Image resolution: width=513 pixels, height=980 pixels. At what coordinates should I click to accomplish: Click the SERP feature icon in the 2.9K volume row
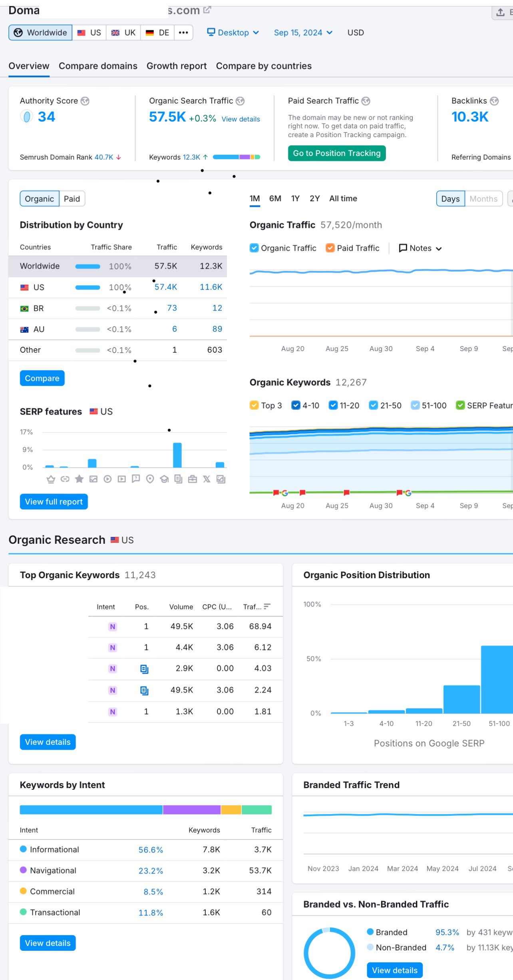point(144,669)
